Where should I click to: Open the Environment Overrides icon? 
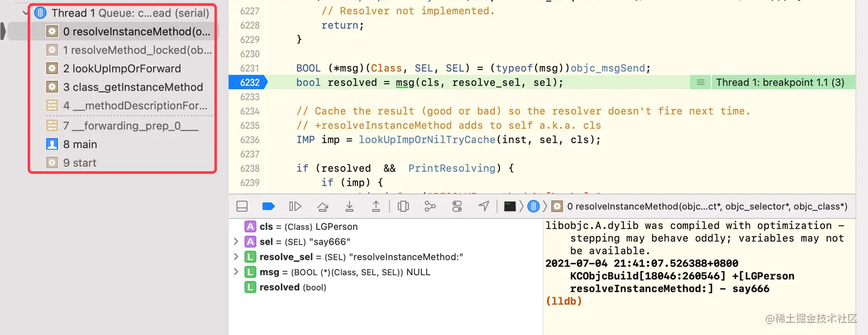click(x=457, y=206)
